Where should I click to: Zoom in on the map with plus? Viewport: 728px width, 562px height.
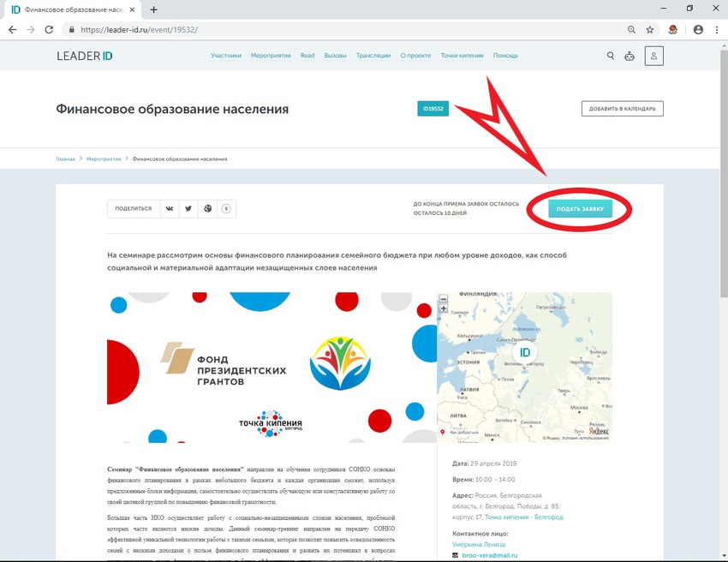444,308
